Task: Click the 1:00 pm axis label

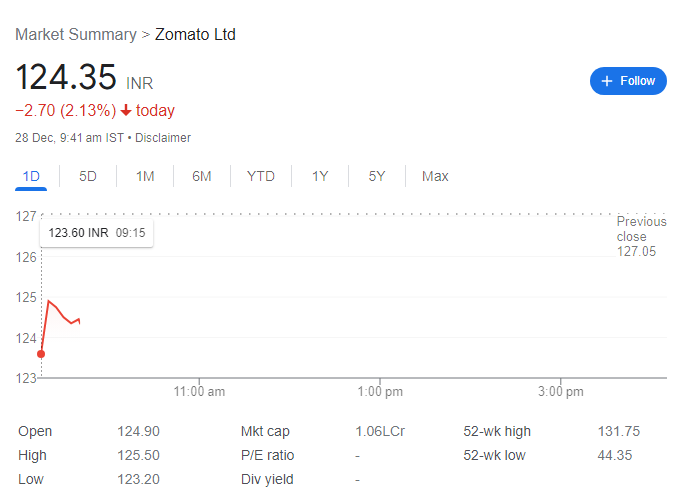Action: [x=380, y=391]
